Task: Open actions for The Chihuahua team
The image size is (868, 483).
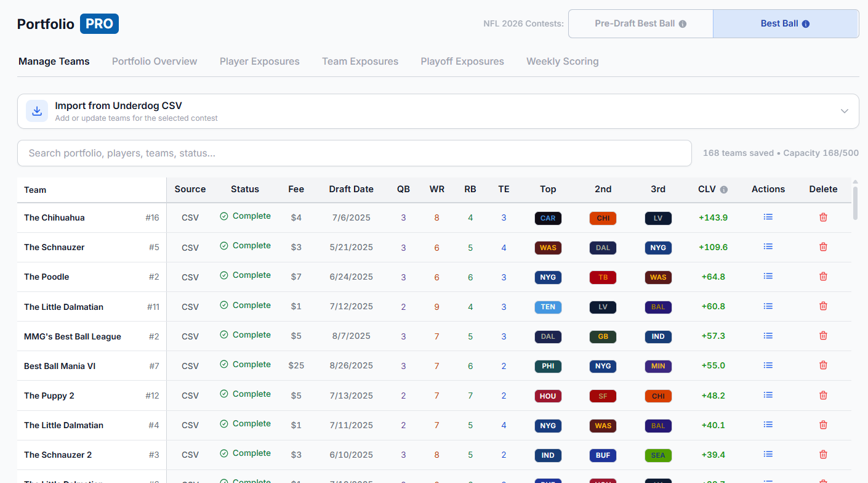Action: pos(768,217)
